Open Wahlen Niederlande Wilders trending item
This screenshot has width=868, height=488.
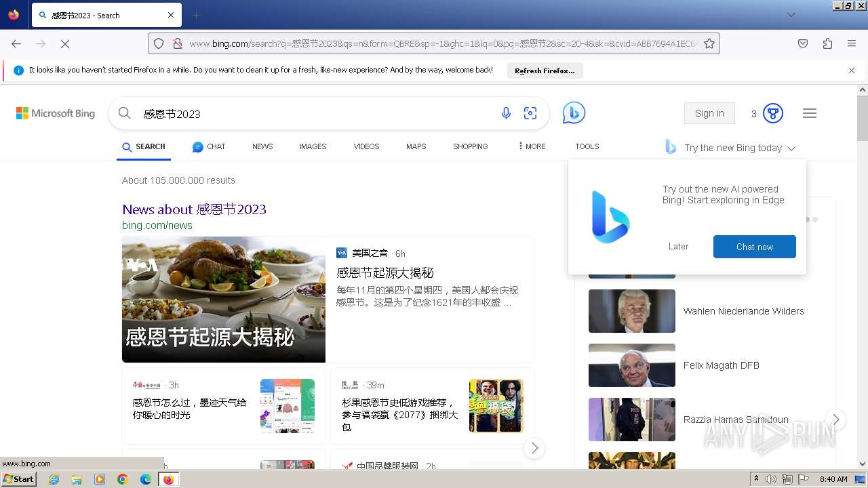(744, 311)
